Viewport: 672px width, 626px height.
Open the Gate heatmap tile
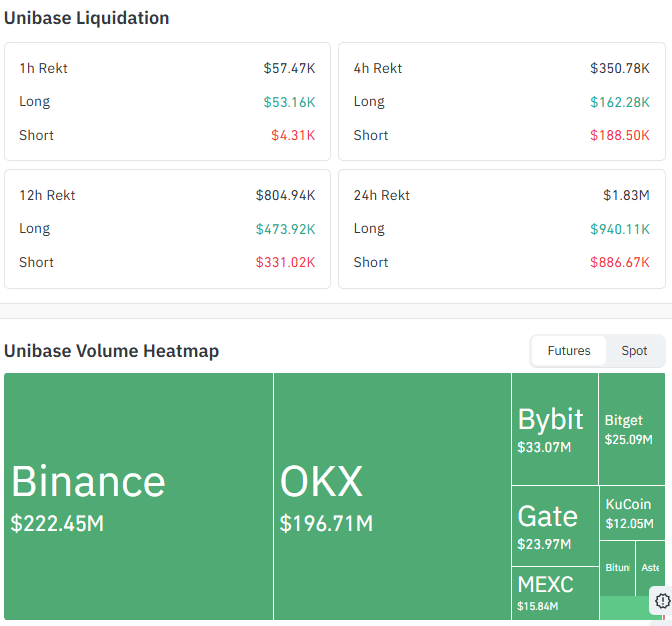tap(555, 526)
